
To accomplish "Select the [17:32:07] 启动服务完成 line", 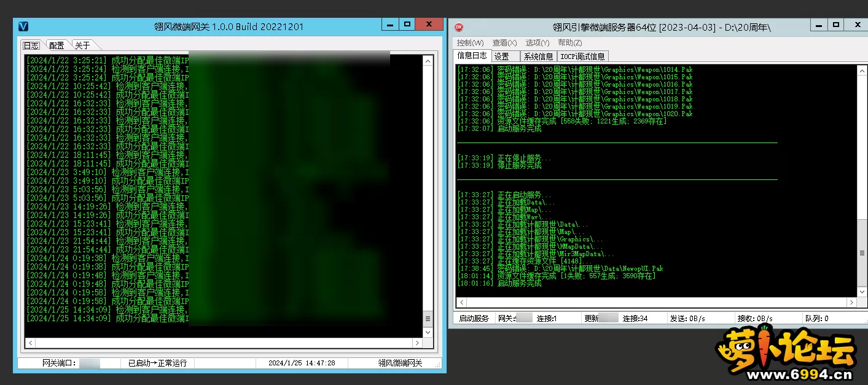I will 499,128.
